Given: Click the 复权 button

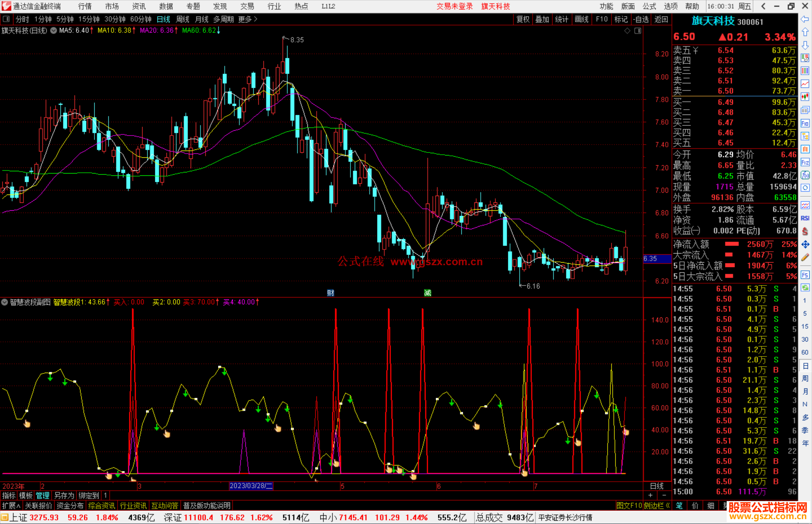Looking at the screenshot, I should pyautogui.click(x=523, y=19).
